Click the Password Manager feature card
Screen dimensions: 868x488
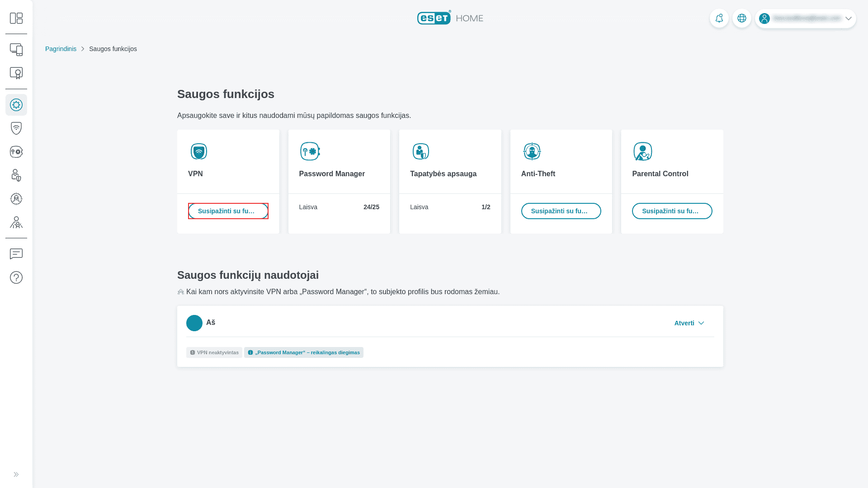pyautogui.click(x=339, y=163)
